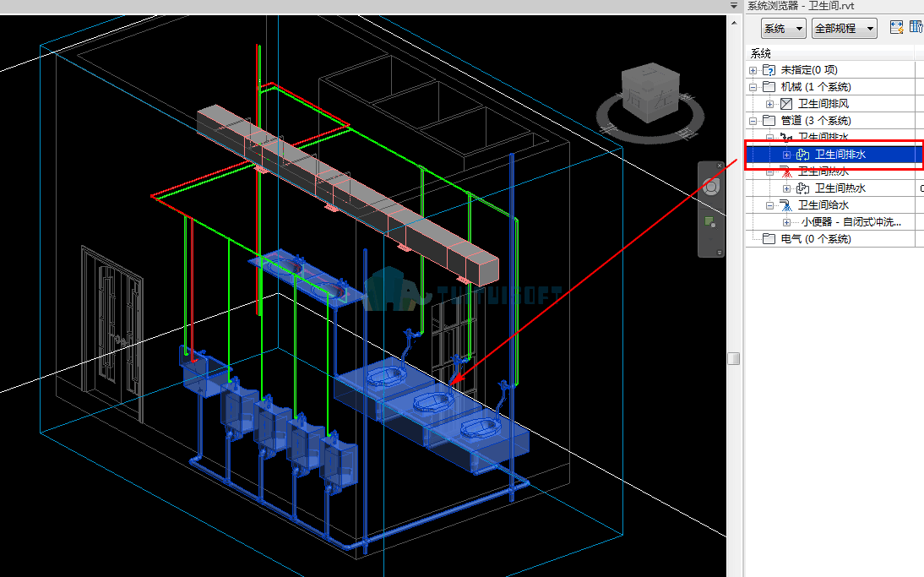Expand the 小便器 - 自闭式冲洗 node
924x577 pixels.
786,222
